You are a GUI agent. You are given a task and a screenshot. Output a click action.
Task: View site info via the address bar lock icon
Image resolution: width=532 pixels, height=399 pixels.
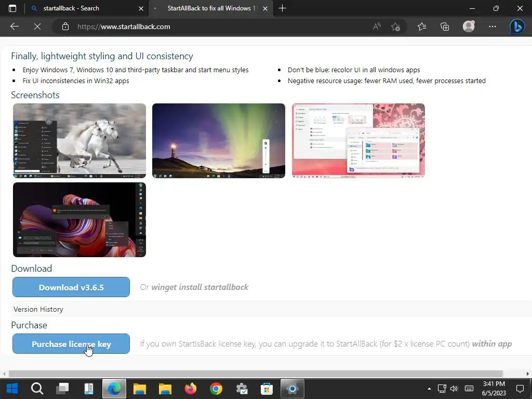[x=65, y=26]
